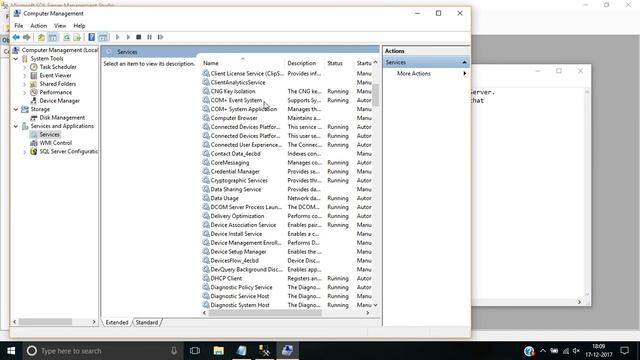This screenshot has width=640, height=360.
Task: Select the DHCP Client service
Action: [226, 278]
